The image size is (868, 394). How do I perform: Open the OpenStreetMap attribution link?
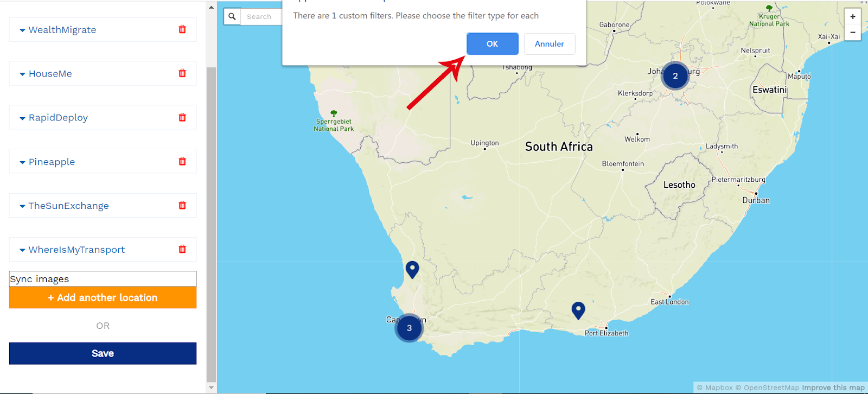tap(767, 387)
